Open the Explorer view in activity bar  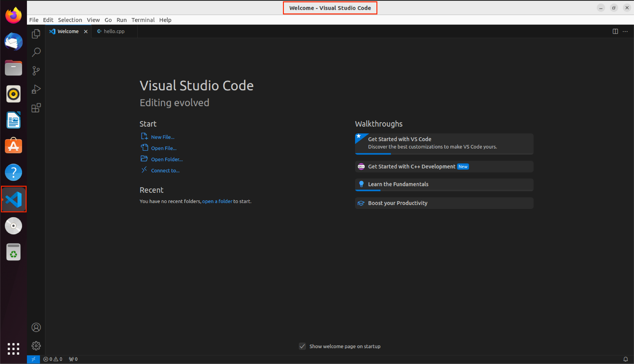tap(36, 34)
